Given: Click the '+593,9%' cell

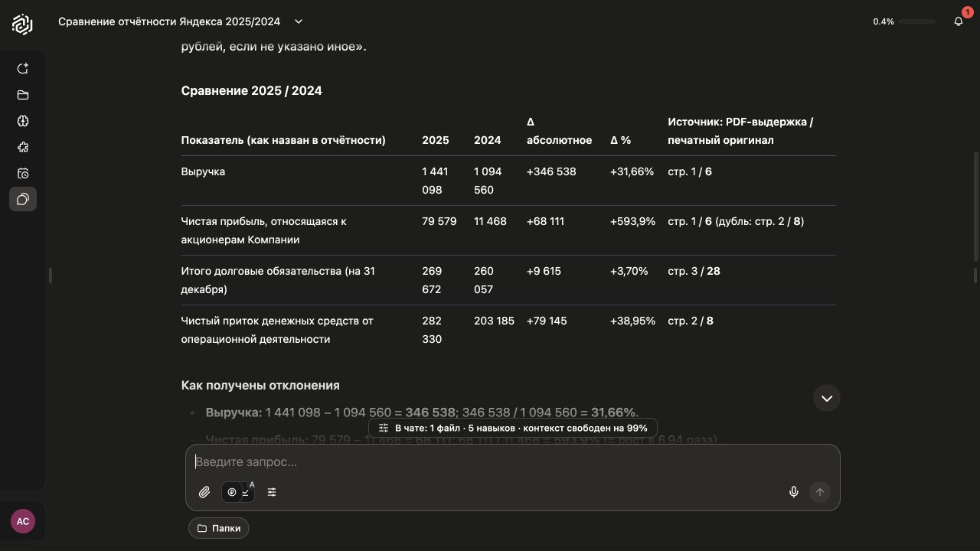Looking at the screenshot, I should coord(633,221).
